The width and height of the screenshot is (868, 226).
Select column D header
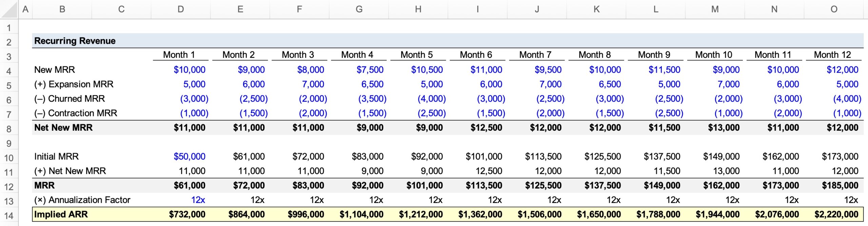click(x=181, y=9)
